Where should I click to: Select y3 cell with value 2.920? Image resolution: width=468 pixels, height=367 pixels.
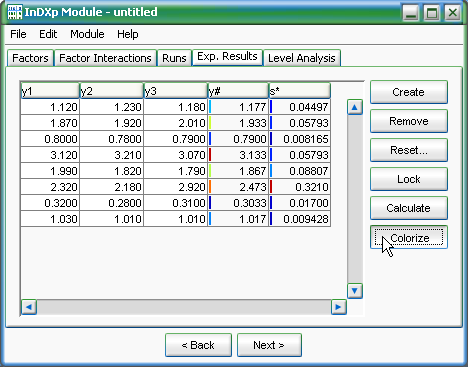(x=176, y=187)
